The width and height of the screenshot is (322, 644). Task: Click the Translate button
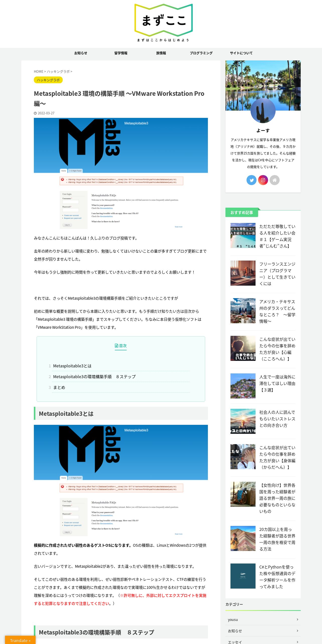click(20, 640)
